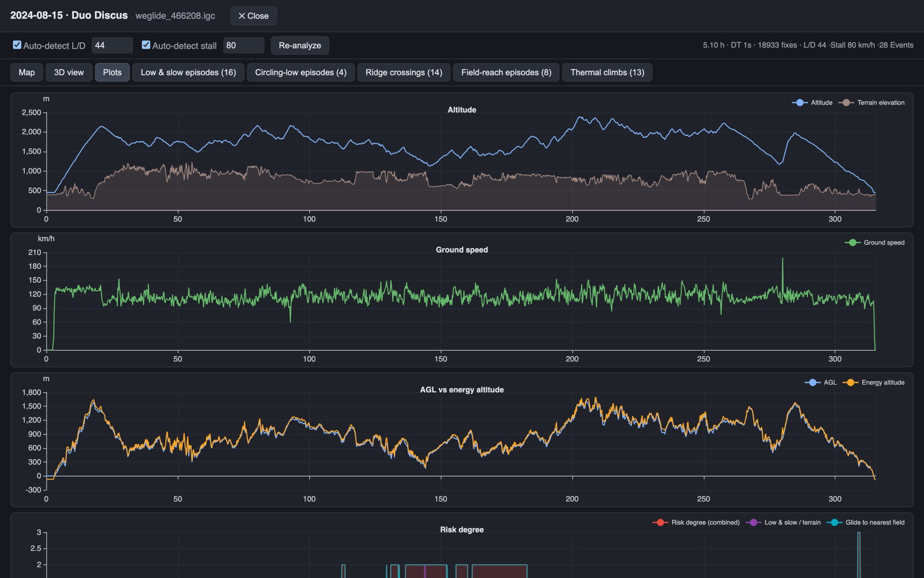The image size is (924, 578).
Task: Click the L/D value input field
Action: 112,45
